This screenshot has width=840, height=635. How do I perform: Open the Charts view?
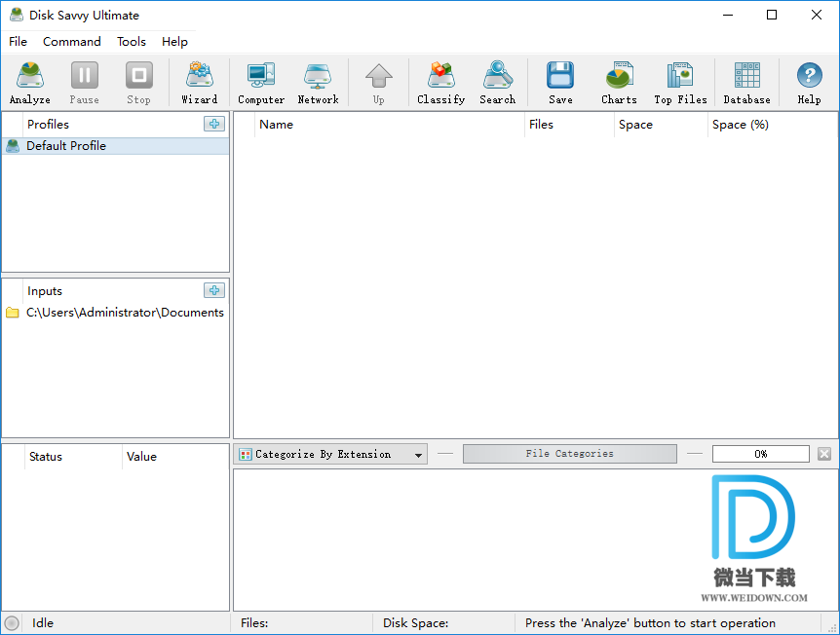[619, 83]
